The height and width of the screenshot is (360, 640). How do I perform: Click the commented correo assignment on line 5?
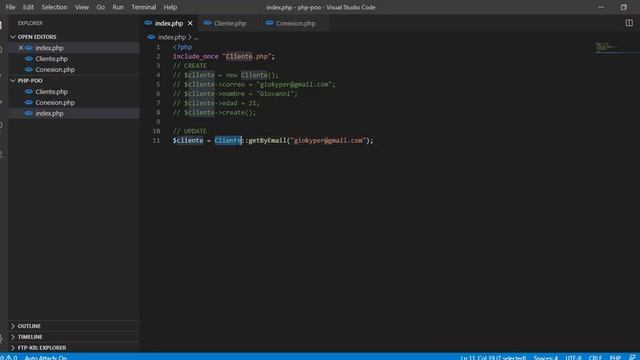pyautogui.click(x=254, y=84)
